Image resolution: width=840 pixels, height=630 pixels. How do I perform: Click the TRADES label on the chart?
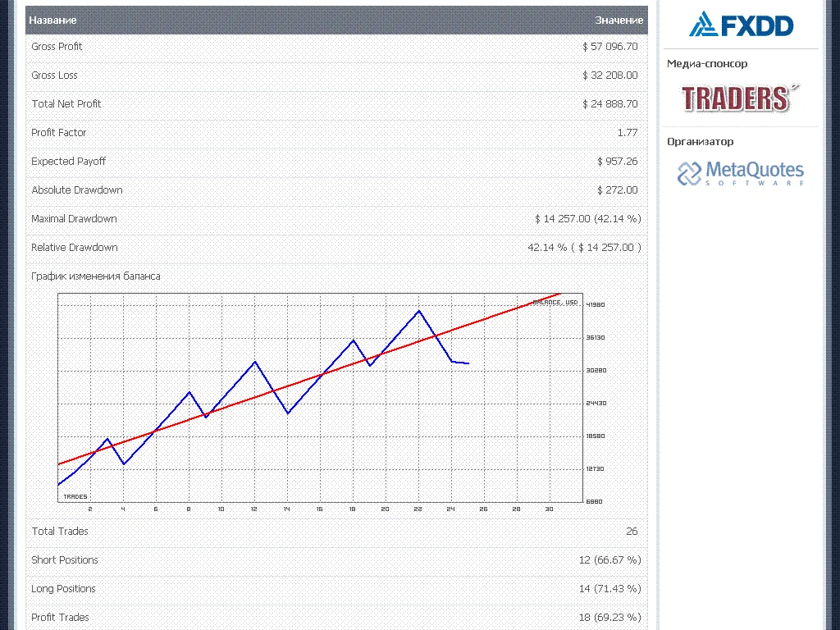click(x=75, y=495)
